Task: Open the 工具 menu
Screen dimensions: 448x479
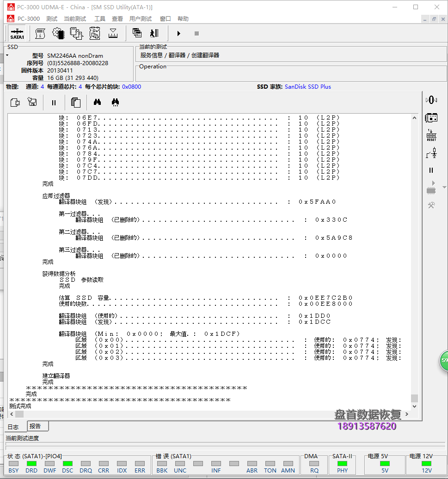Action: 100,18
